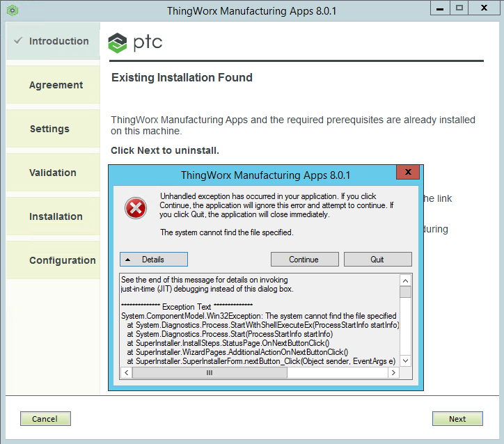Click the Cancel button in installer
This screenshot has width=504, height=444.
click(x=45, y=419)
